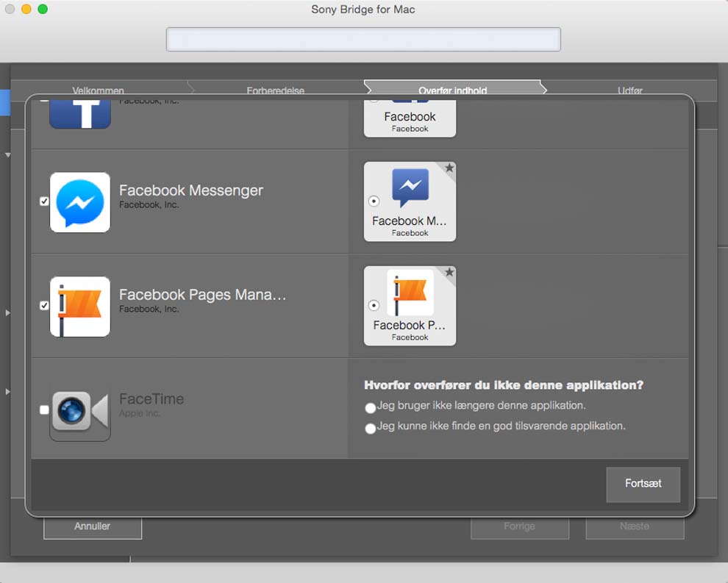Select 'Jeg kunne ikke finde en god tilsvarende applikation'
The width and height of the screenshot is (728, 583).
pos(370,429)
